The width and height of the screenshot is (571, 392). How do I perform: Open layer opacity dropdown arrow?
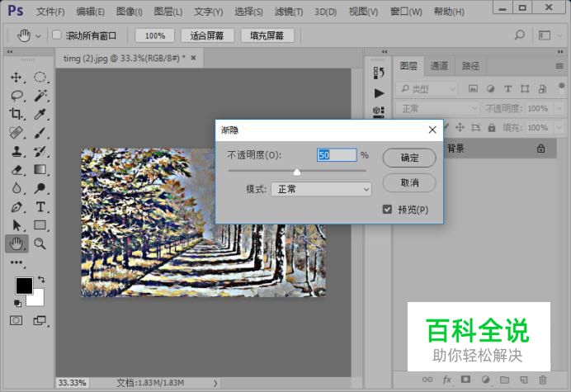pos(559,109)
